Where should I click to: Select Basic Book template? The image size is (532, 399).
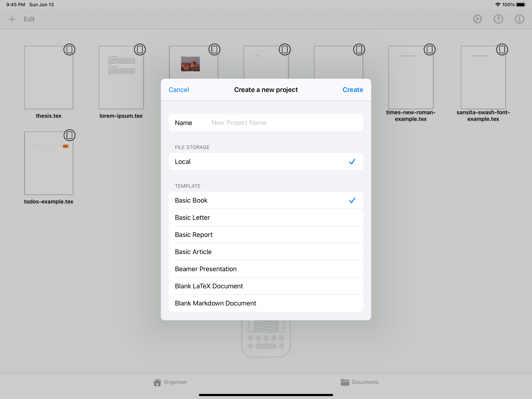[266, 200]
